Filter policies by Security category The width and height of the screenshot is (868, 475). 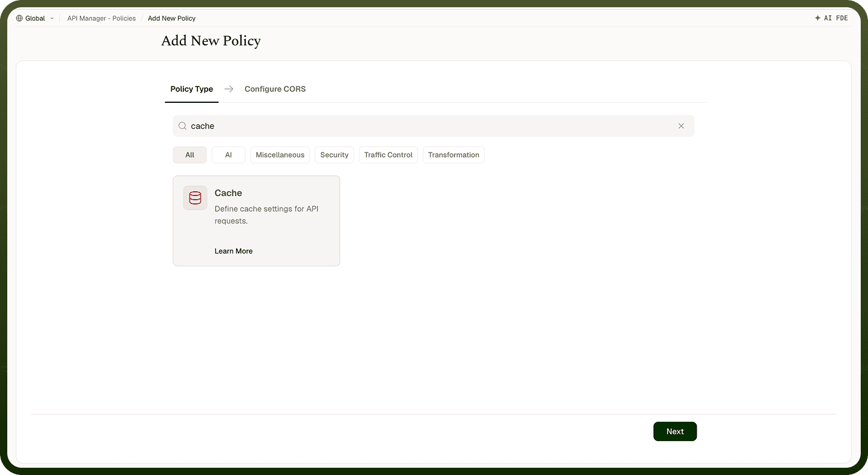(x=334, y=155)
